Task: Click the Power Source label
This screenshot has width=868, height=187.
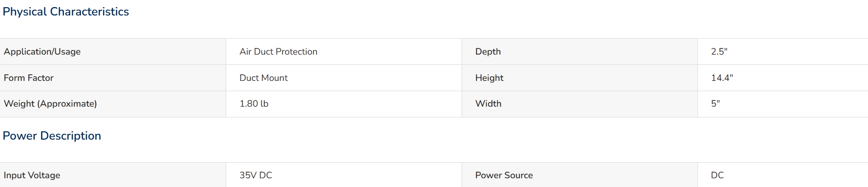Action: [x=504, y=175]
